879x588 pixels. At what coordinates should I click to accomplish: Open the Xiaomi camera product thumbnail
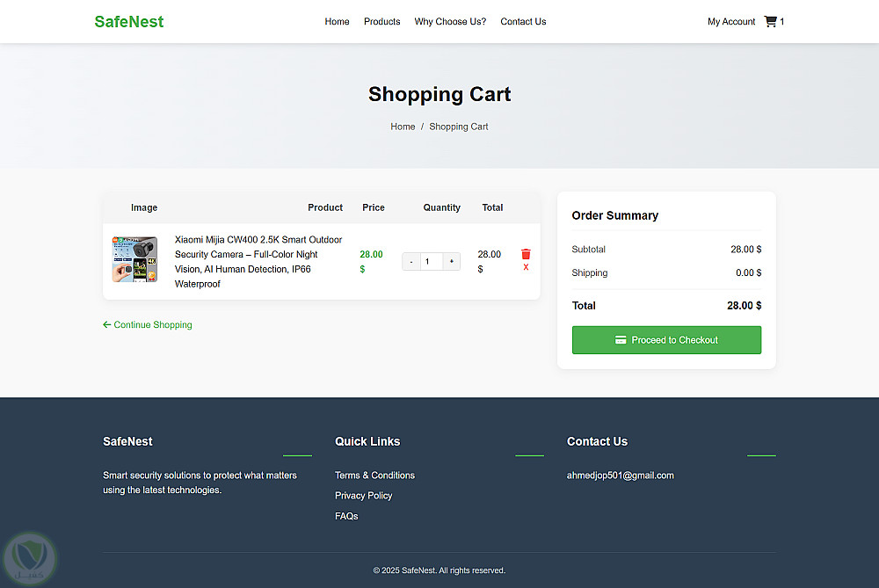click(134, 258)
